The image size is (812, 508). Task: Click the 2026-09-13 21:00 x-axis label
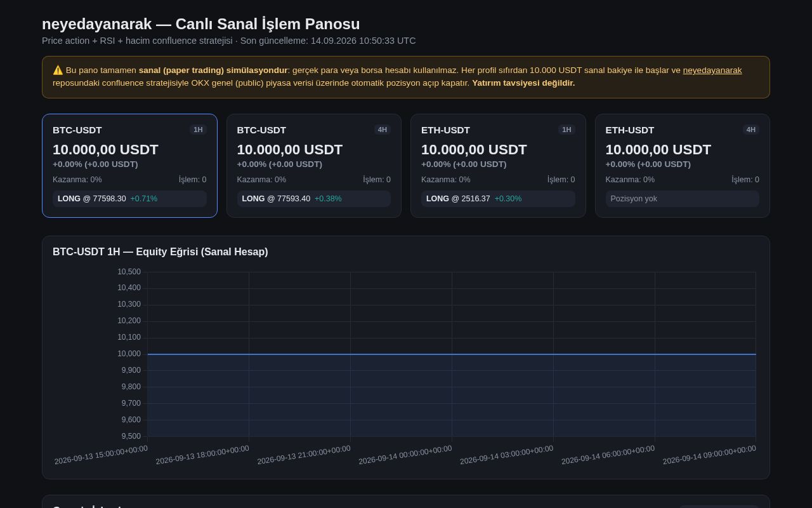(x=304, y=455)
